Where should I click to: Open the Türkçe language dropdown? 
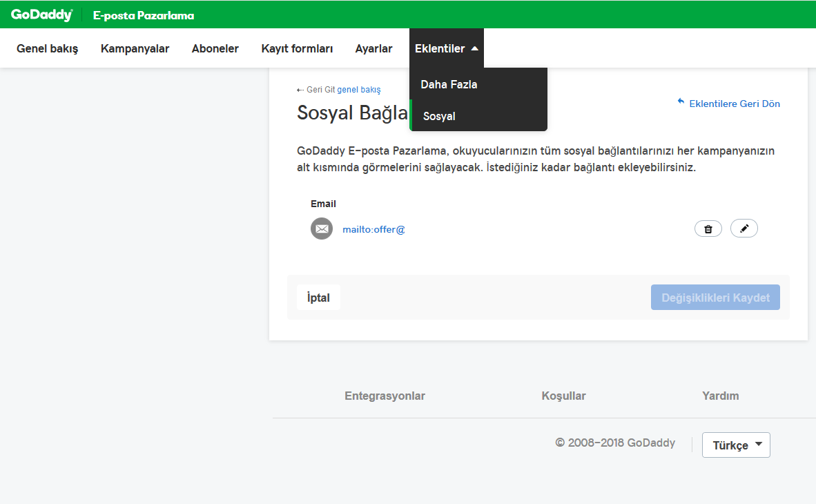[x=736, y=445]
